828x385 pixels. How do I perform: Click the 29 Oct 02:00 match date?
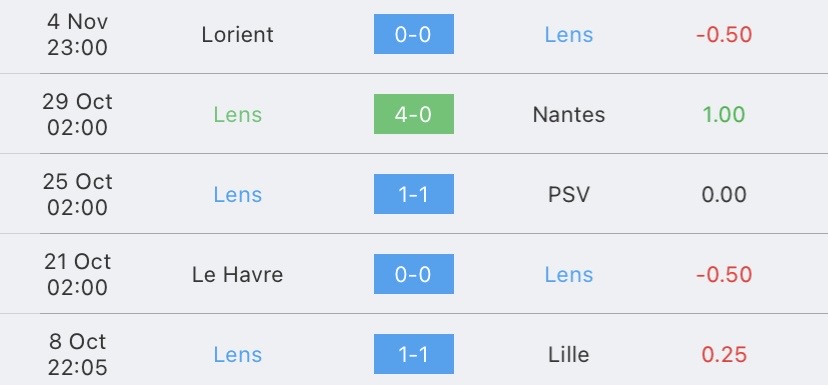click(x=78, y=115)
